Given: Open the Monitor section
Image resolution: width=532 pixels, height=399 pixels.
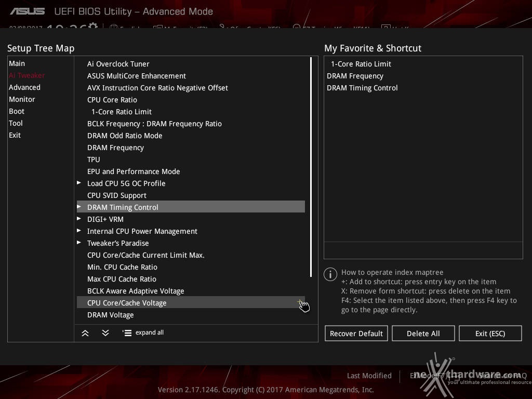Looking at the screenshot, I should [x=22, y=99].
